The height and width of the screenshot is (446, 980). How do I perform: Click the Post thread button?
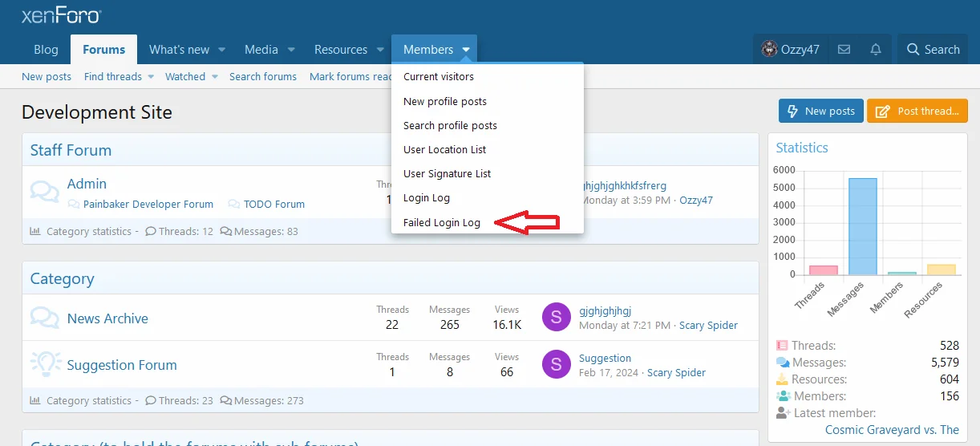coord(917,111)
